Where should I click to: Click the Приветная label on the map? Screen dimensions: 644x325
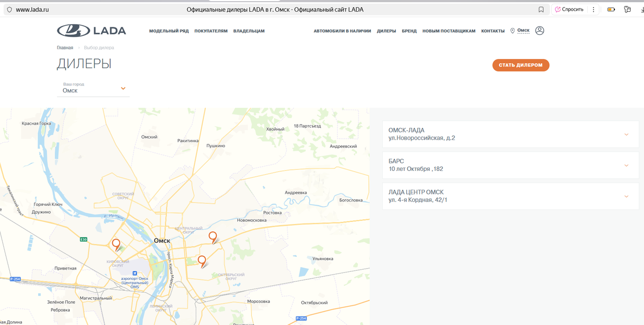(x=65, y=268)
